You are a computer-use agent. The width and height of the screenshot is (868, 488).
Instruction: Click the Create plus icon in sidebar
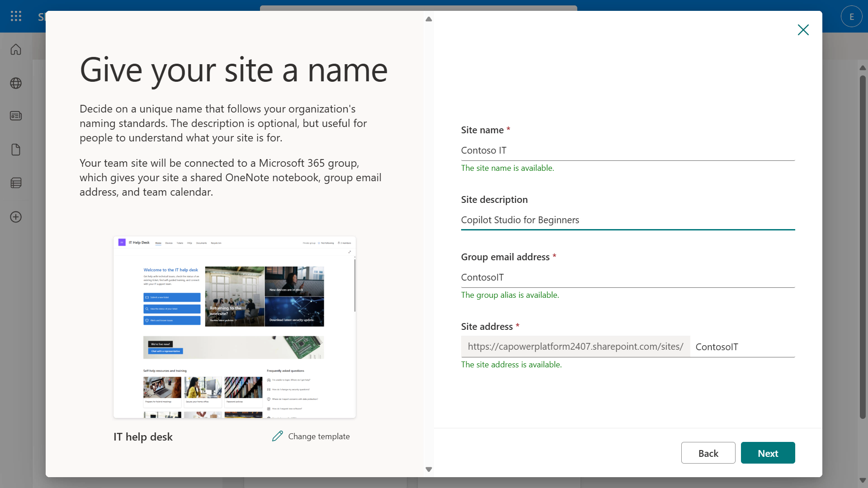[16, 217]
